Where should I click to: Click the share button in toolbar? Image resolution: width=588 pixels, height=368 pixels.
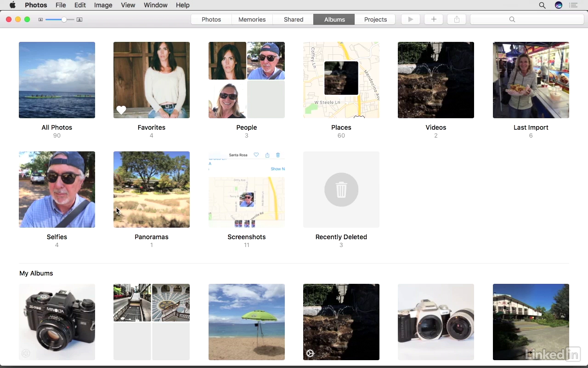[x=457, y=19]
